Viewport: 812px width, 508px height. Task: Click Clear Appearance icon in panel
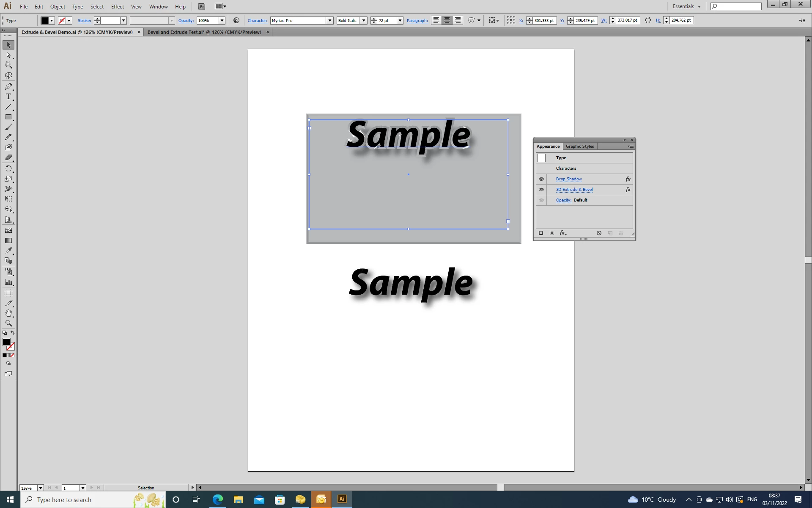tap(599, 233)
